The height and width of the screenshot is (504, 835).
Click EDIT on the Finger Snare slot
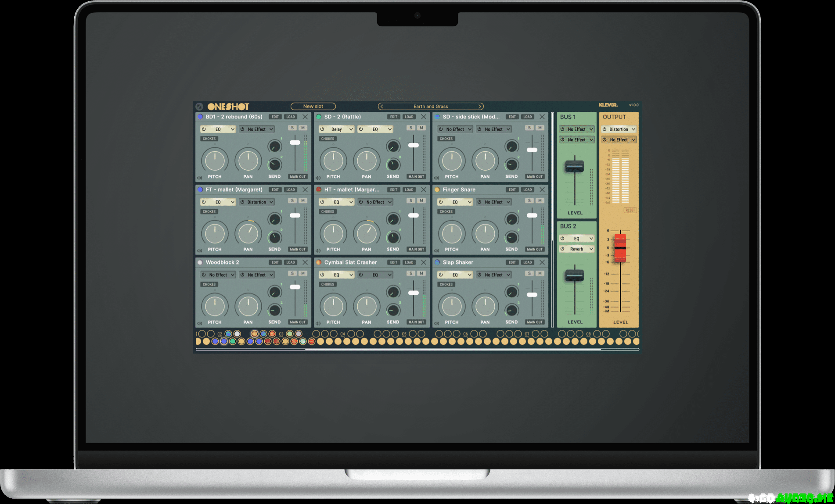coord(512,189)
